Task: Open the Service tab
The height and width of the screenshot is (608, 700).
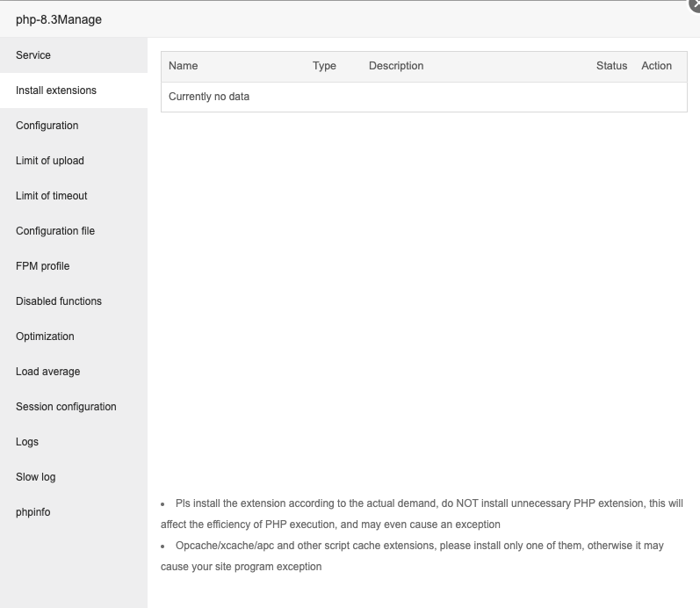Action: coord(33,55)
